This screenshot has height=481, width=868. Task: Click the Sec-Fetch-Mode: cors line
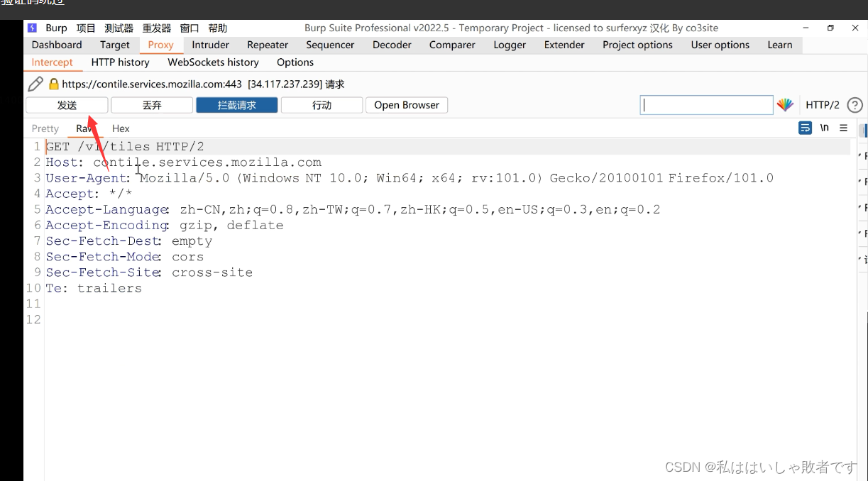coord(125,257)
